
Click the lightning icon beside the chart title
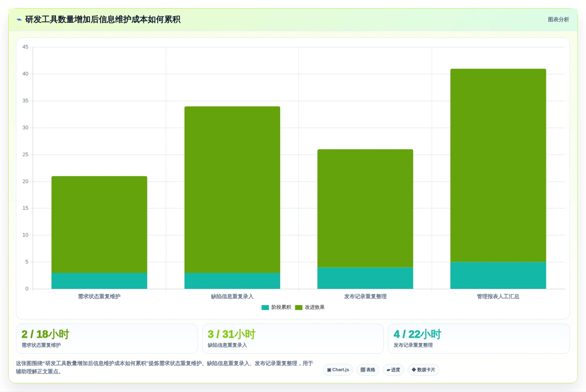(19, 20)
